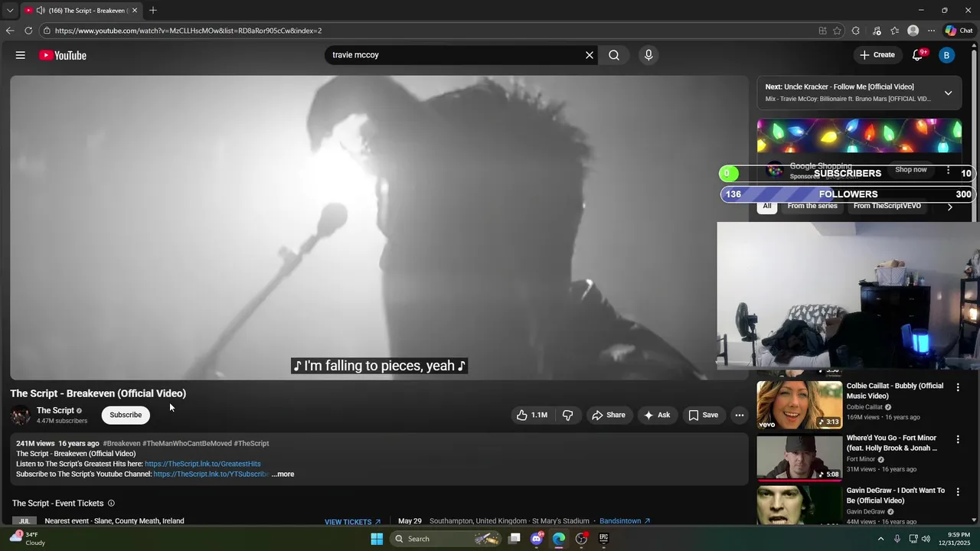This screenshot has height=551, width=980.
Task: Run search with magnifier icon
Action: point(614,55)
